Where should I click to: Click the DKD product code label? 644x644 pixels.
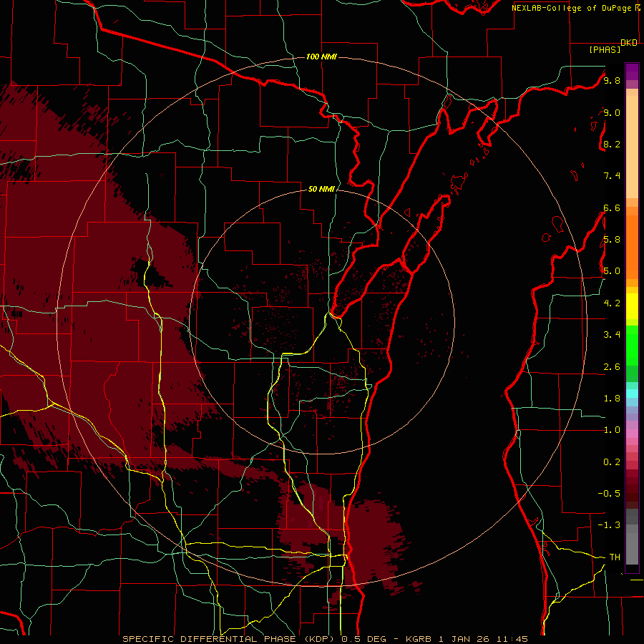click(x=629, y=43)
